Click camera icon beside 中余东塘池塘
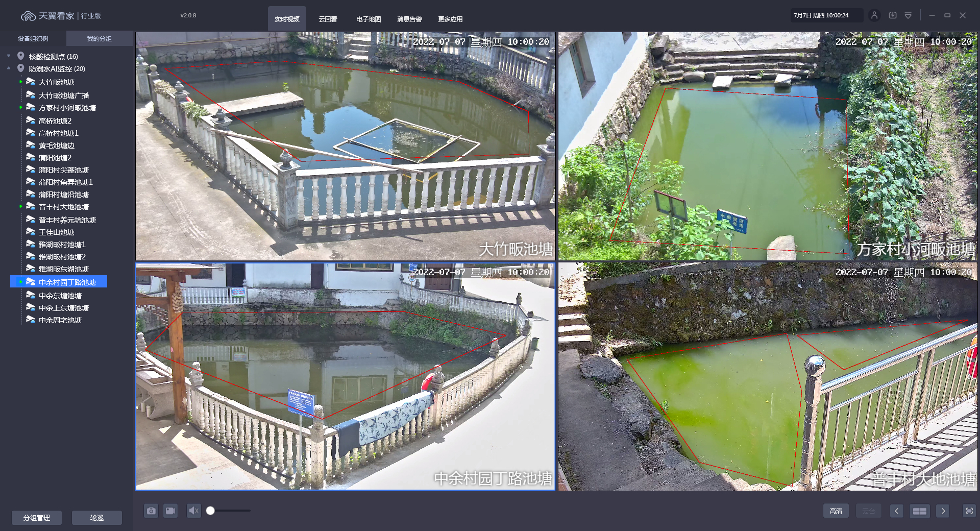980x531 pixels. (x=31, y=295)
